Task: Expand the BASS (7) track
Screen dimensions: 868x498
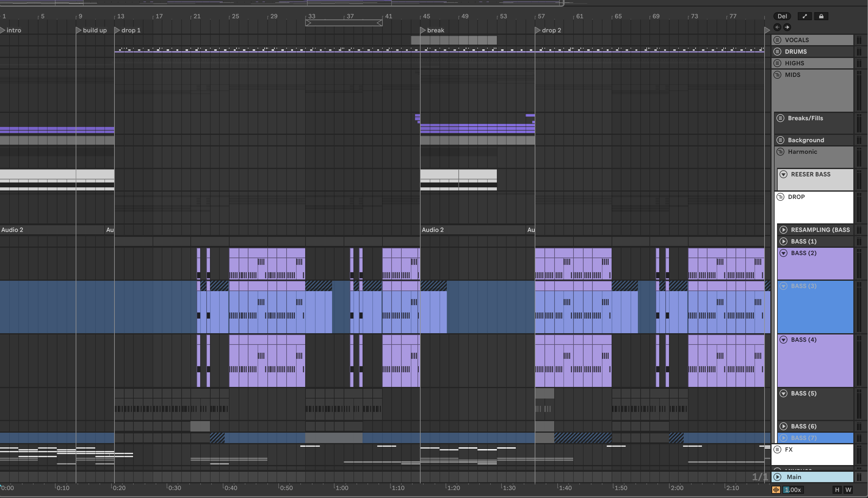Action: click(783, 438)
